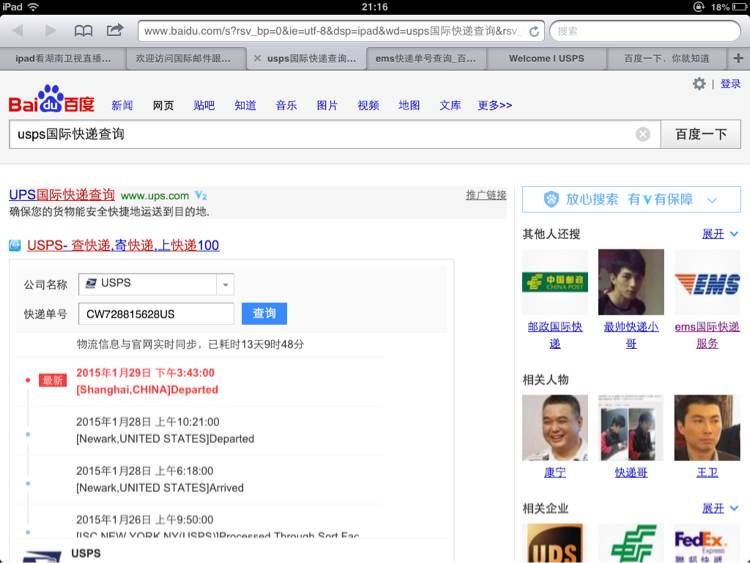750x563 pixels.
Task: Expand the 公司名称 USPS dropdown
Action: [x=225, y=285]
